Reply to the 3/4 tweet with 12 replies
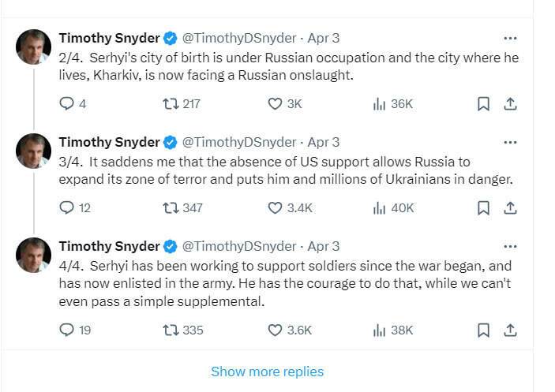The width and height of the screenshot is (555, 392). (67, 207)
